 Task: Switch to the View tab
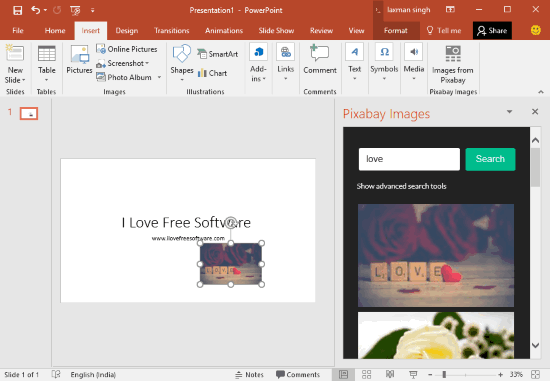[x=356, y=31]
